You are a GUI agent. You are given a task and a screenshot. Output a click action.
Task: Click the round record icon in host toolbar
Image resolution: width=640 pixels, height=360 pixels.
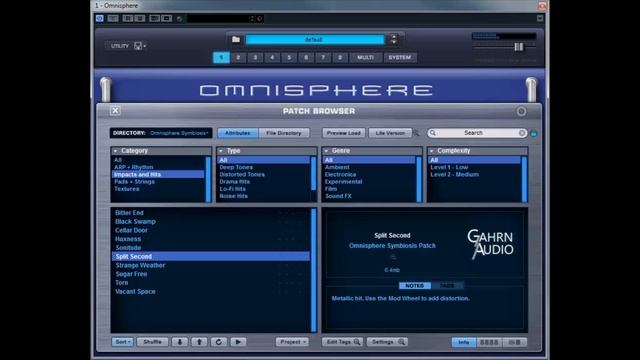click(179, 19)
